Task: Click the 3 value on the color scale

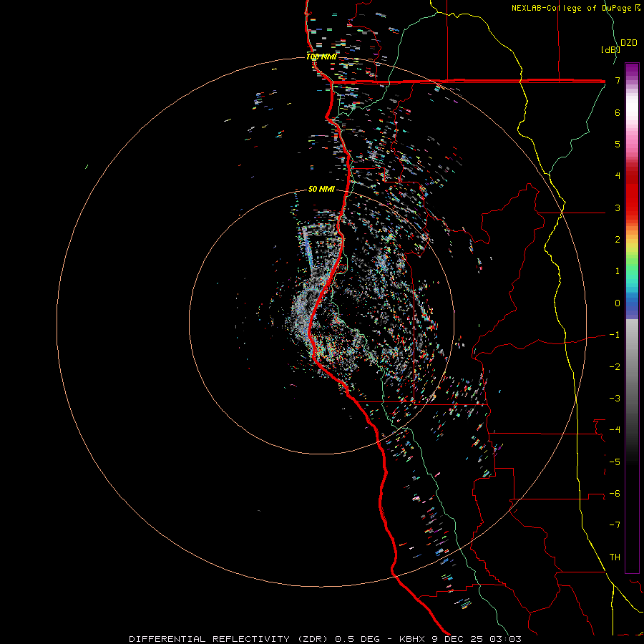Action: [618, 208]
